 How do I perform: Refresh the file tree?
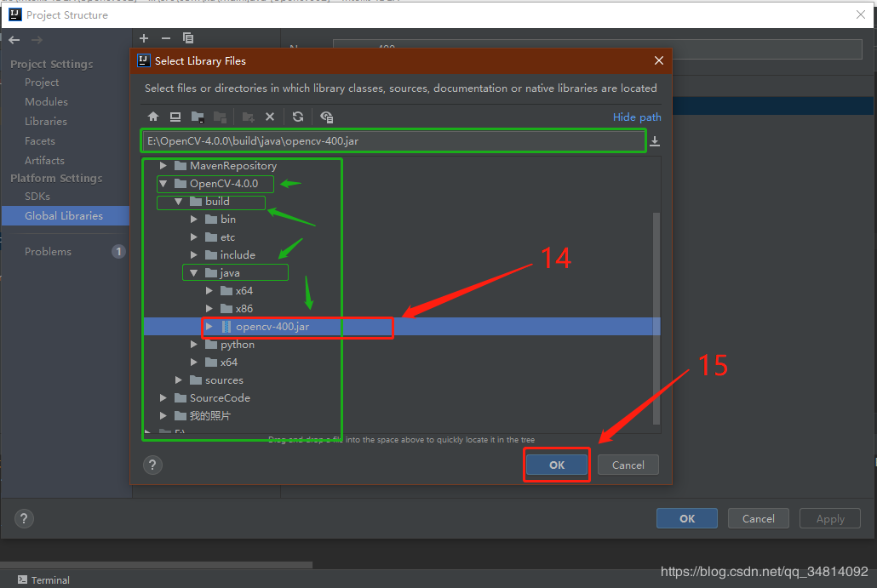pos(297,117)
